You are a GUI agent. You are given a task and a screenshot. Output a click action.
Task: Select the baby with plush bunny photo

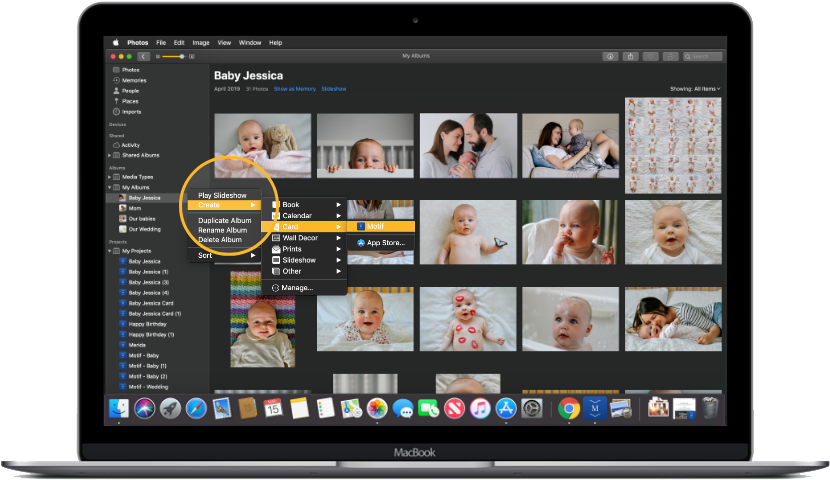point(263,145)
